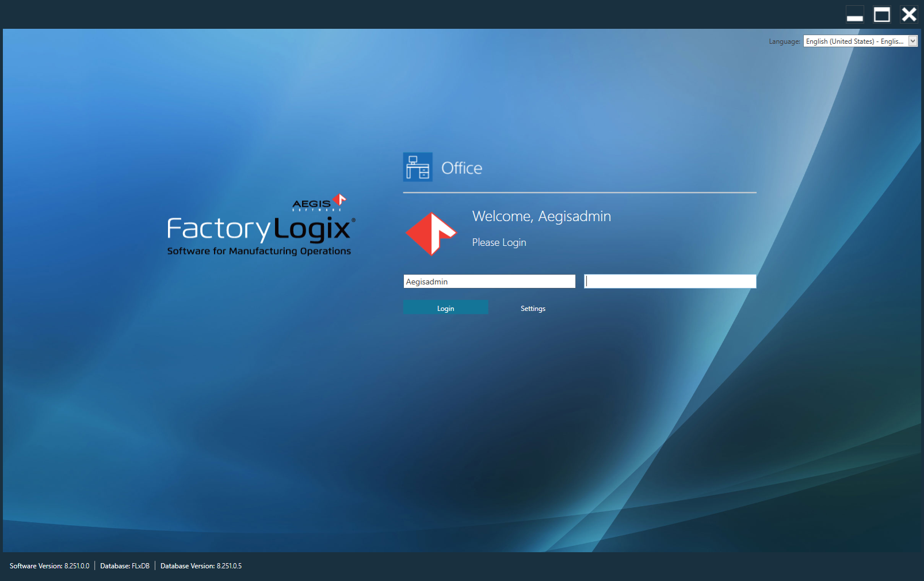
Task: Click the divider line under the Office header
Action: pyautogui.click(x=579, y=192)
